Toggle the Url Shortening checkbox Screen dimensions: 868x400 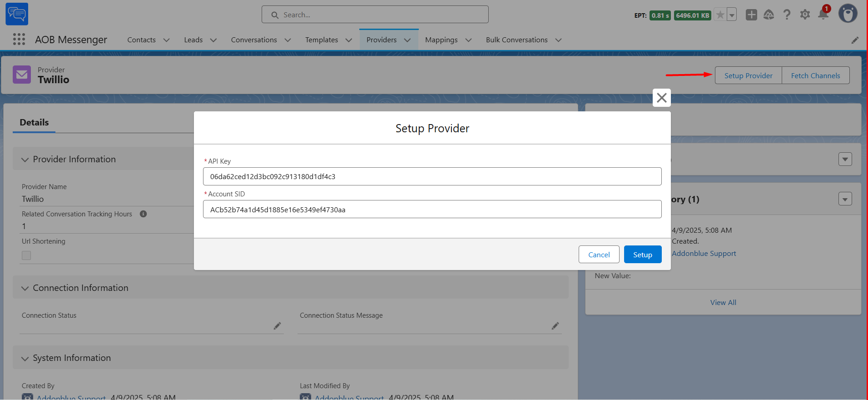point(26,255)
